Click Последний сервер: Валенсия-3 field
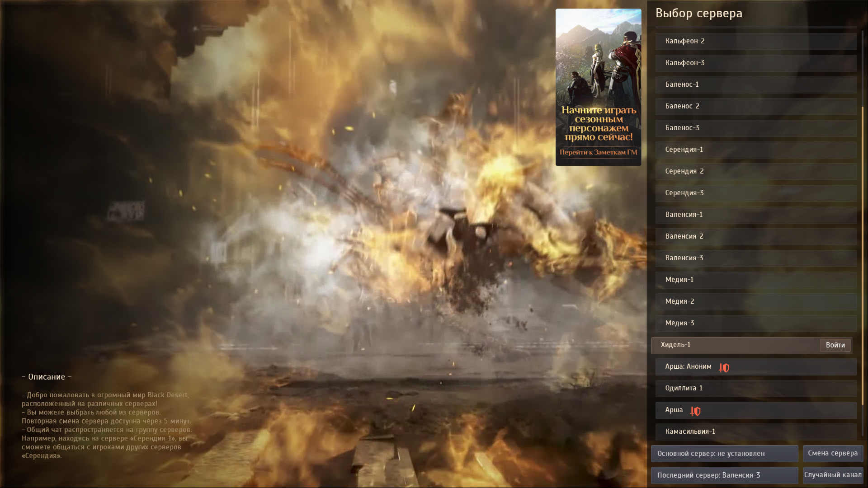Screen dimensions: 868x488 pos(724,475)
